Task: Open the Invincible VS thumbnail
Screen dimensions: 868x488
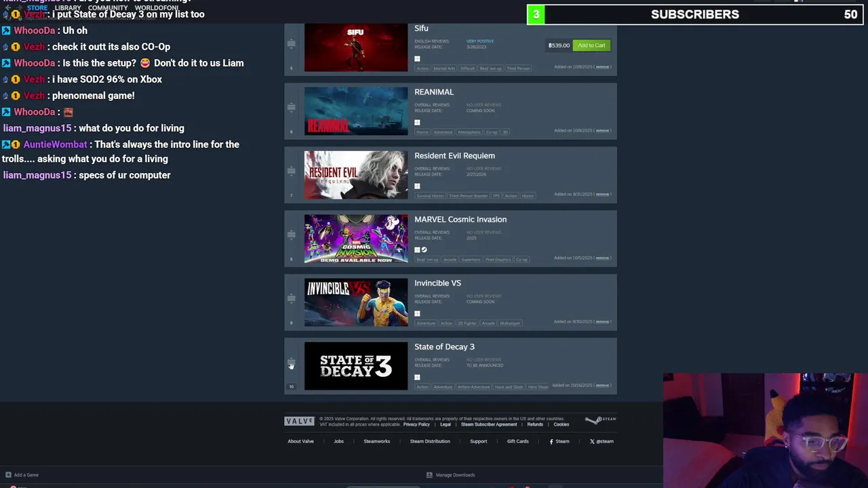Action: click(356, 302)
